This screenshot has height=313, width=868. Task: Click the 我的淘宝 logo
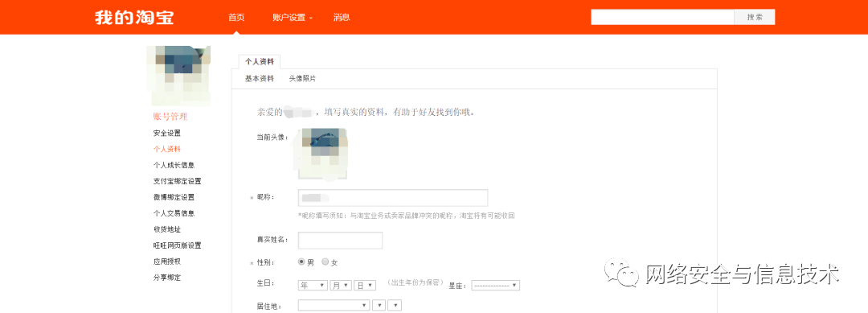134,17
